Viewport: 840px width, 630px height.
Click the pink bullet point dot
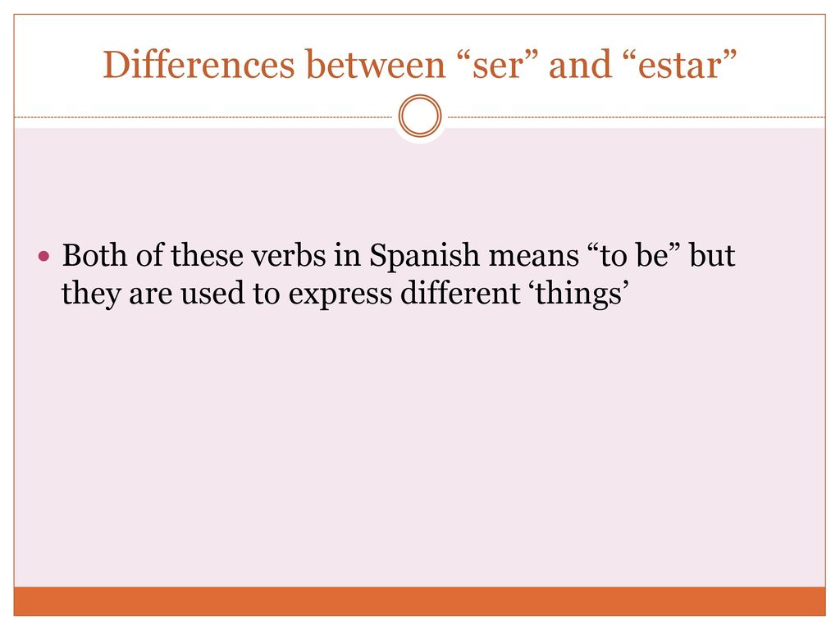pyautogui.click(x=44, y=257)
